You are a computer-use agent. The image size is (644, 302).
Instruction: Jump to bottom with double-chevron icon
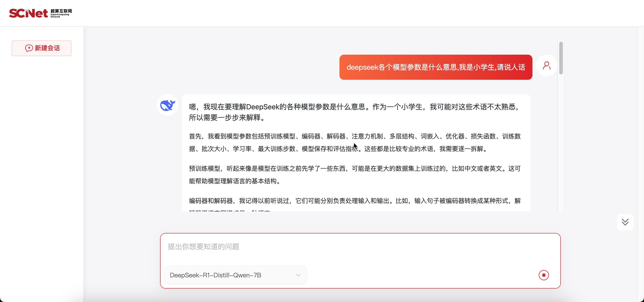point(625,222)
